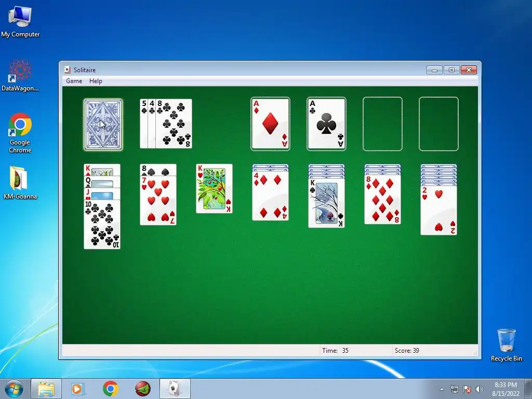Open the Windows Start menu
Screen dimensions: 532x399
(14, 389)
